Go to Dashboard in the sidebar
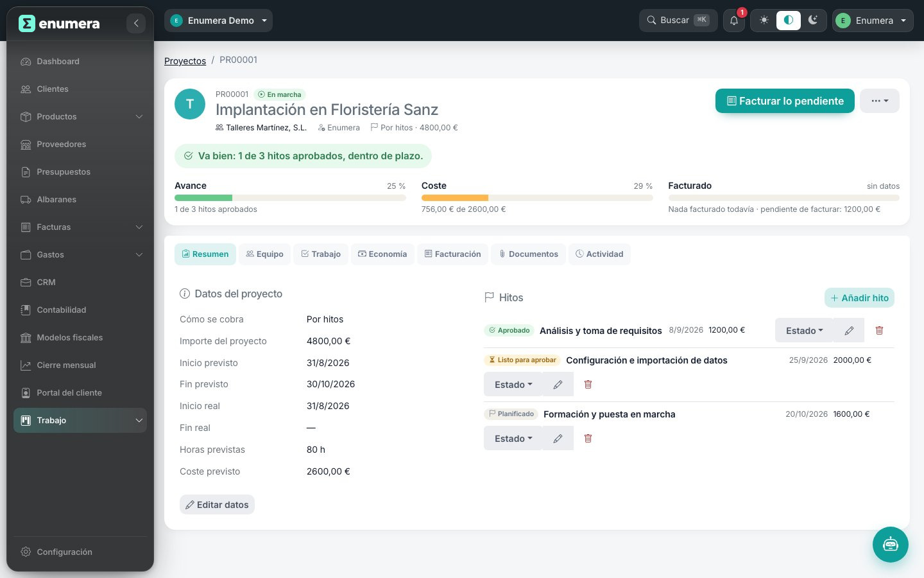The height and width of the screenshot is (578, 924). [x=80, y=62]
